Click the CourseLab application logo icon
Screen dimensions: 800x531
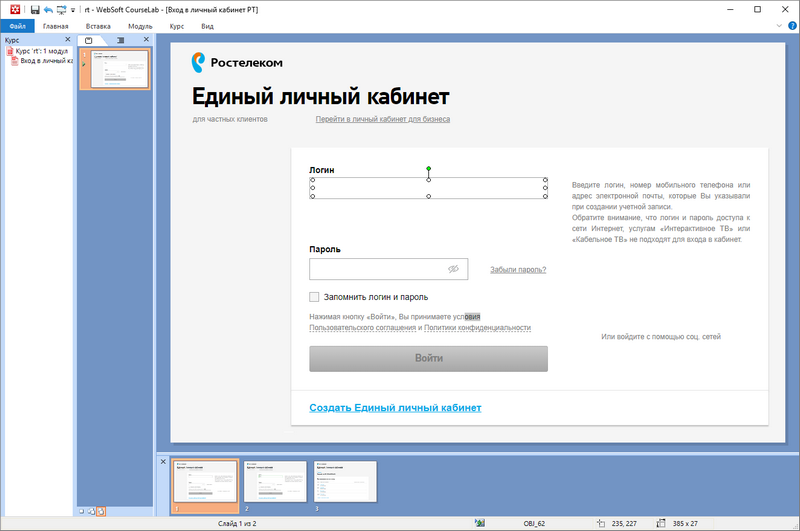coord(15,9)
